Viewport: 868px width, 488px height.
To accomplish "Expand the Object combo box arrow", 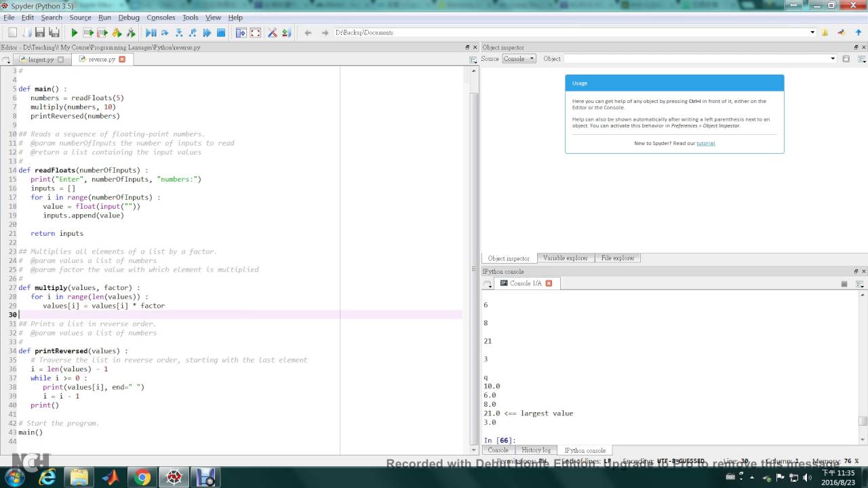I will coord(833,59).
